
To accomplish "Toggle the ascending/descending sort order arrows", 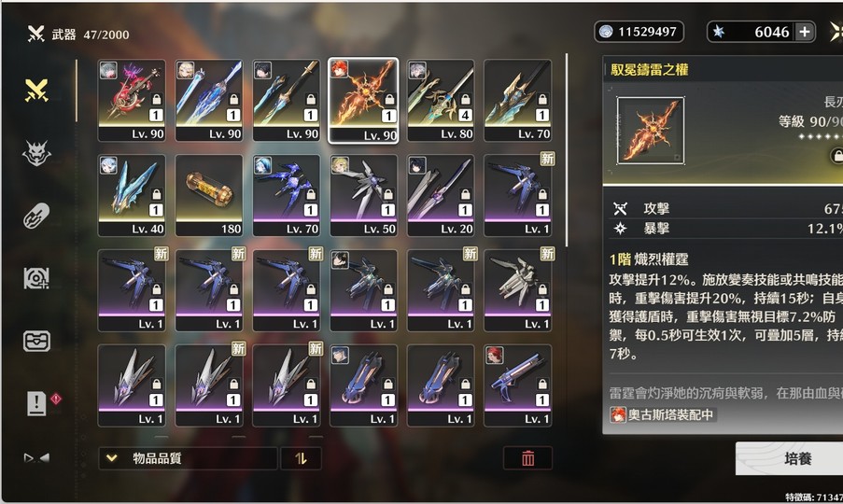I will coord(301,458).
